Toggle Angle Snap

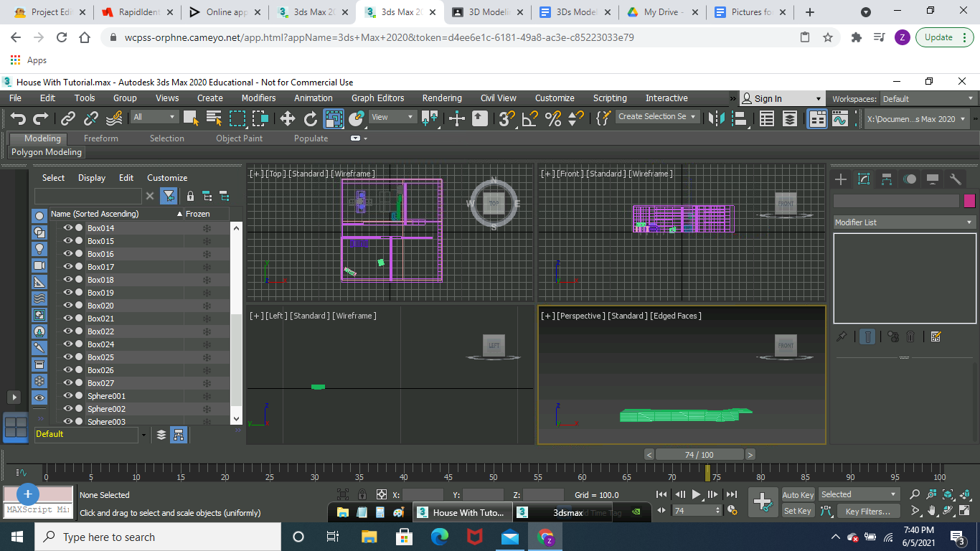530,118
